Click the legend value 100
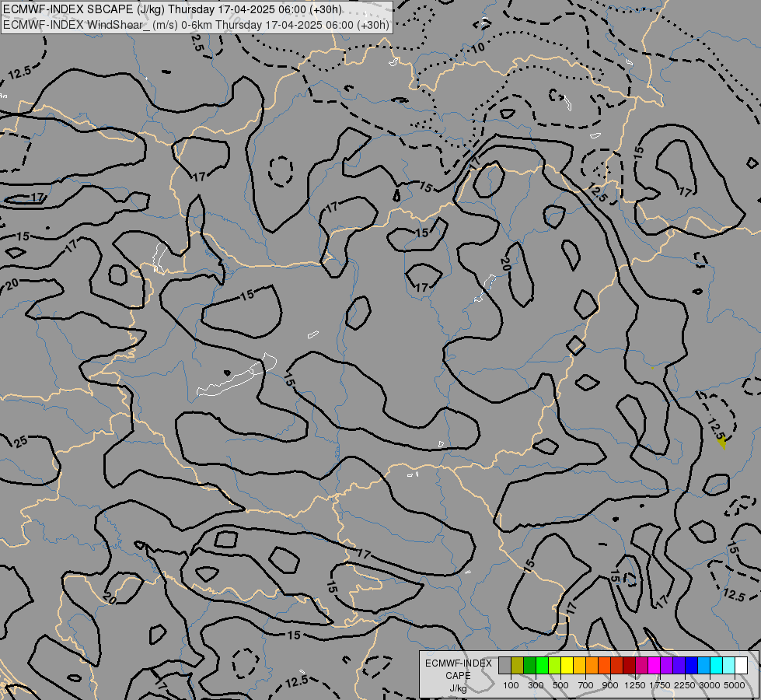The height and width of the screenshot is (700, 761). click(511, 685)
